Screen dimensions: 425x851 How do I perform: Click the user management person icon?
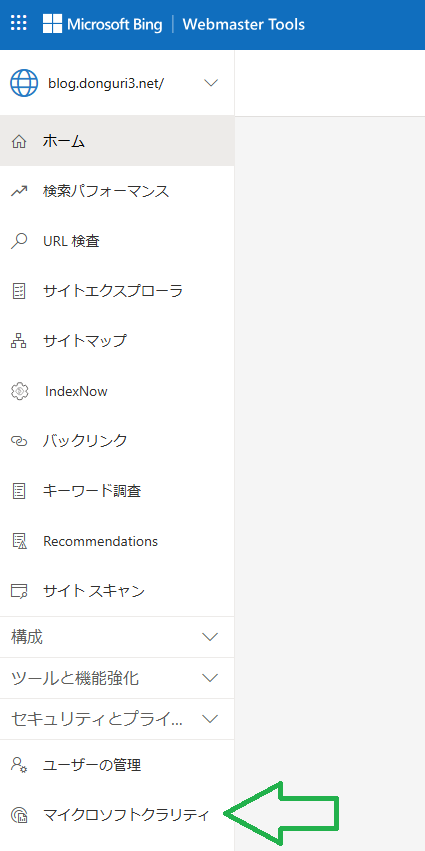19,765
